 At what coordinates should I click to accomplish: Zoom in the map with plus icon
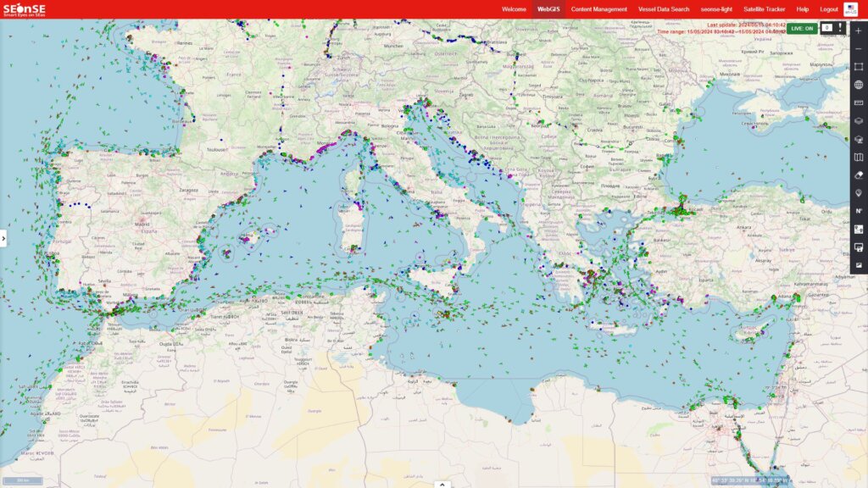tap(859, 30)
